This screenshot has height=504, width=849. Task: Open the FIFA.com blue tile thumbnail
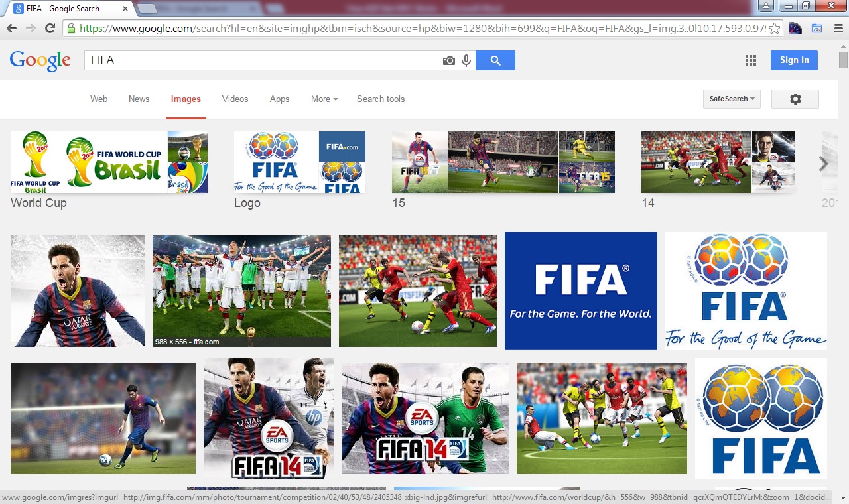[x=342, y=147]
